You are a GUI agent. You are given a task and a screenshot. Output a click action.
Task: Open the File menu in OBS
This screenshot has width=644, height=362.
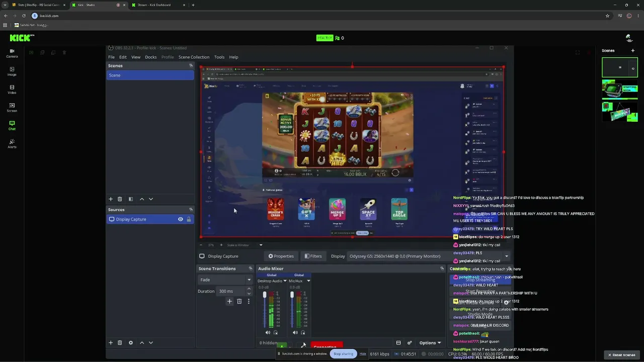pyautogui.click(x=111, y=57)
